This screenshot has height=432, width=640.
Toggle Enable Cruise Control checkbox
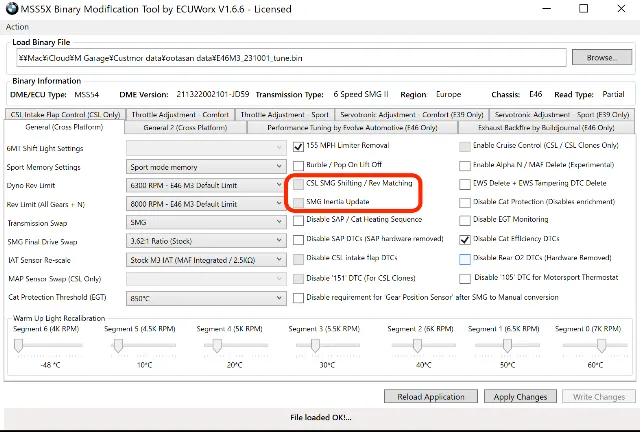coord(464,147)
